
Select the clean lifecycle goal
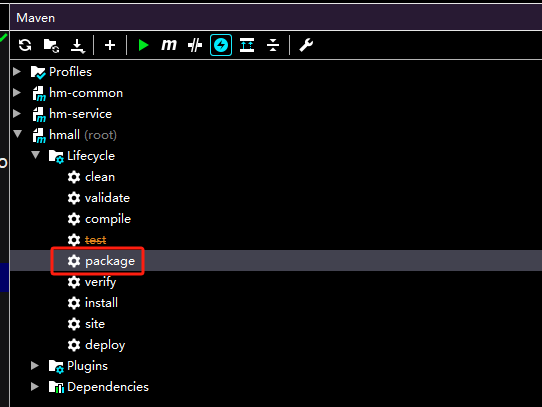tap(100, 177)
